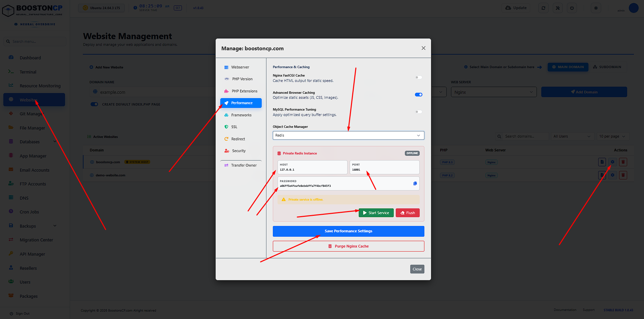The height and width of the screenshot is (319, 644).
Task: Click the MAIN DOMAIN button
Action: coord(568,67)
